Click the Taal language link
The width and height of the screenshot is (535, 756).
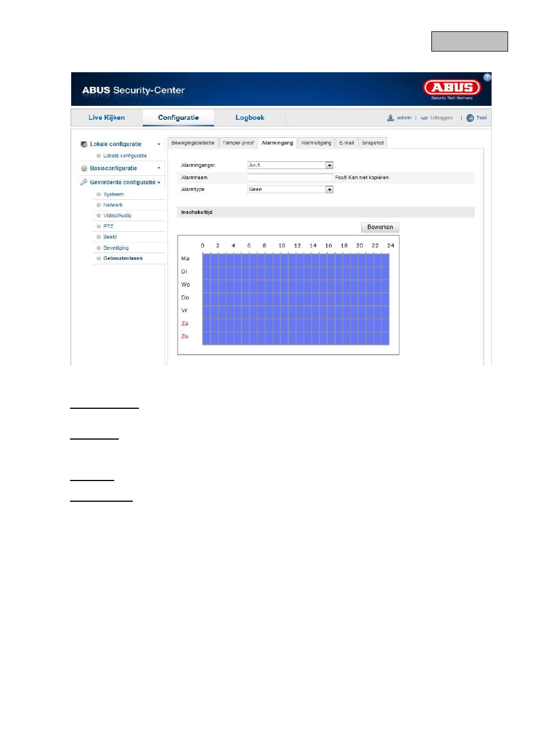tap(481, 118)
